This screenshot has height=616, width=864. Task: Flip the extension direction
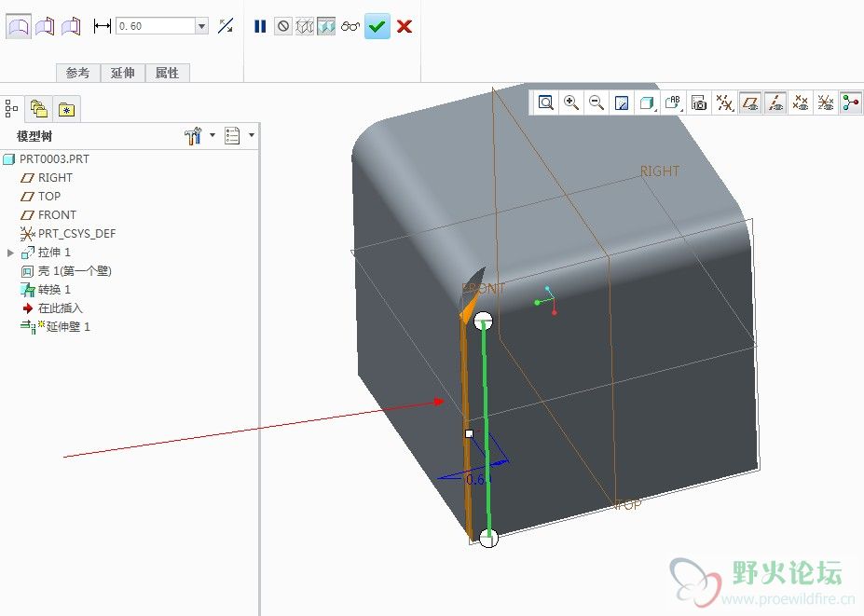click(x=226, y=26)
